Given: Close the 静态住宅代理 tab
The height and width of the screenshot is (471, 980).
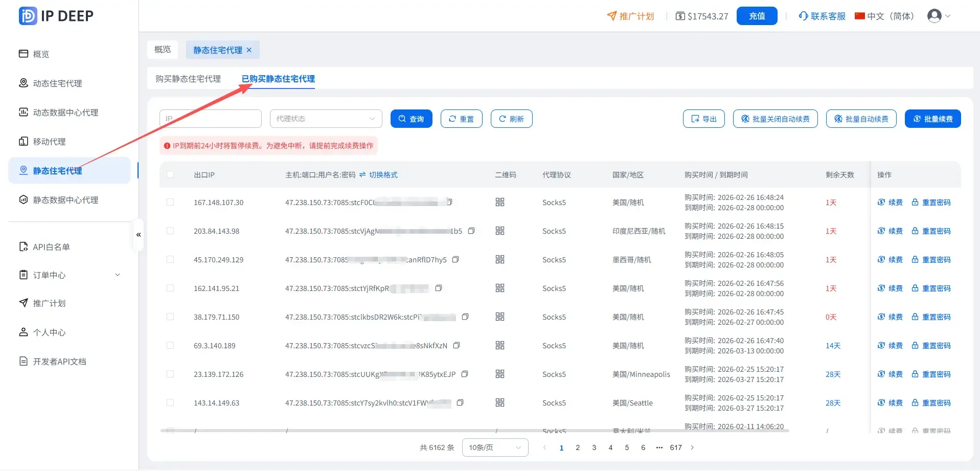Looking at the screenshot, I should point(249,50).
